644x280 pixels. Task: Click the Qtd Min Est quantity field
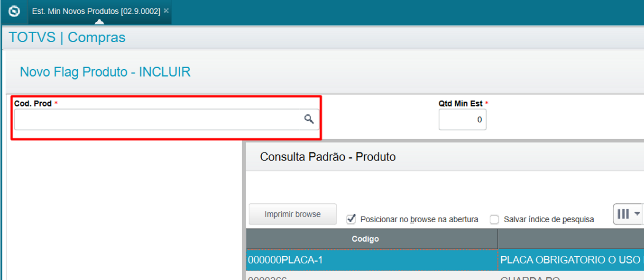click(462, 119)
